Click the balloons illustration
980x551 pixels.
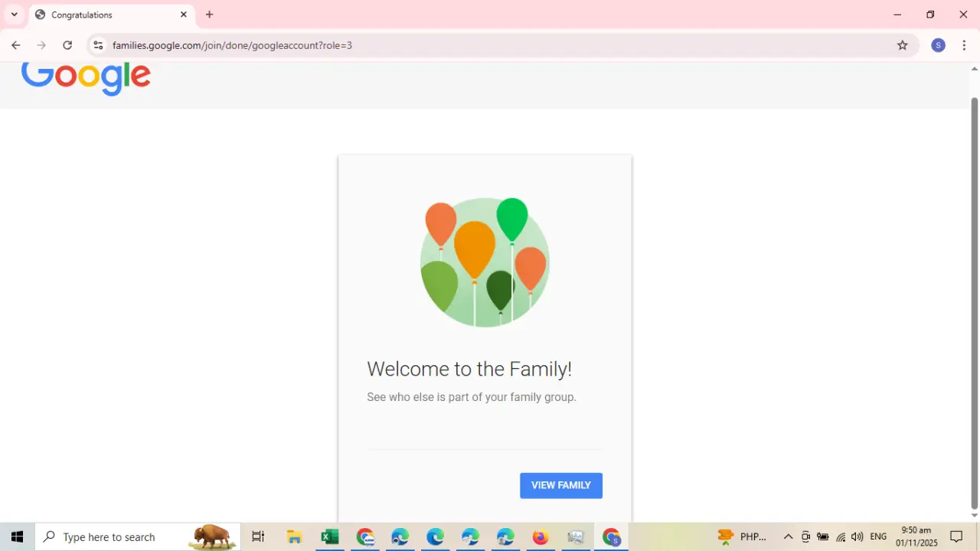pos(485,262)
